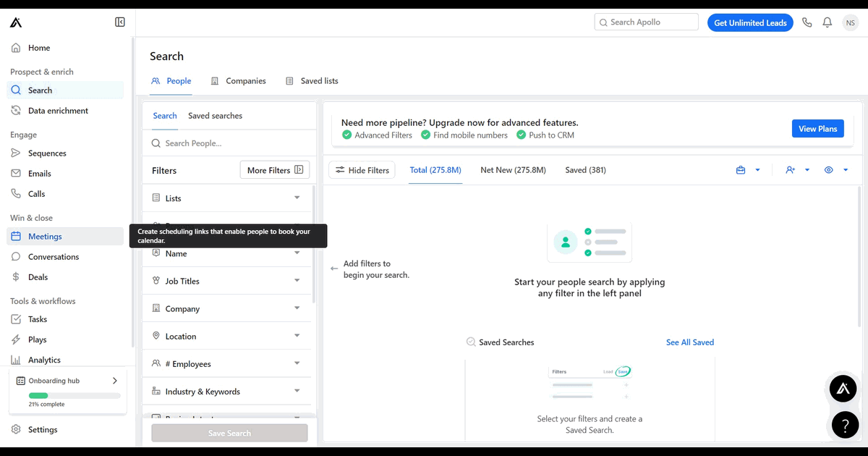Image resolution: width=868 pixels, height=456 pixels.
Task: Expand the Onboarding hub chevron
Action: [115, 381]
